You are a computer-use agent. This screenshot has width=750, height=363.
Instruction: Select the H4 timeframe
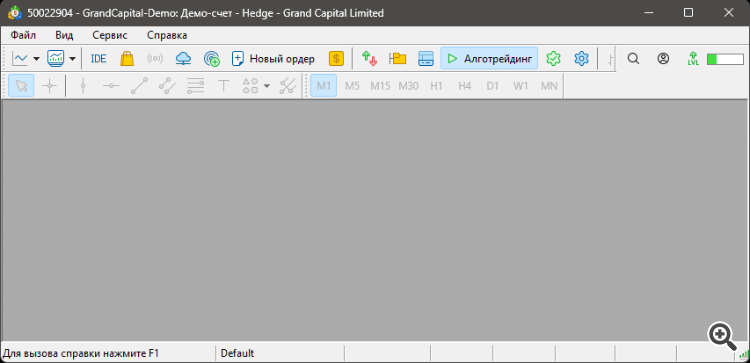tap(464, 86)
